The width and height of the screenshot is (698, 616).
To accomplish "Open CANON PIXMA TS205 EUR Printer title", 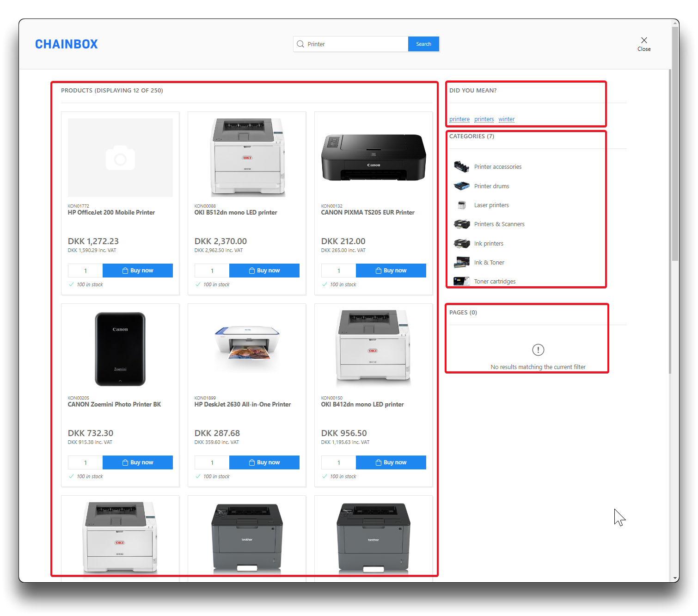I will tap(368, 213).
